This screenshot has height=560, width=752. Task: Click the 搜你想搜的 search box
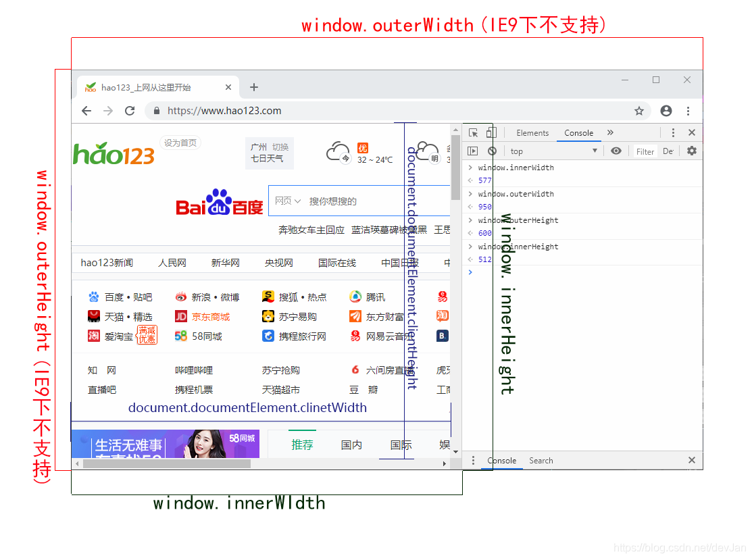point(379,201)
